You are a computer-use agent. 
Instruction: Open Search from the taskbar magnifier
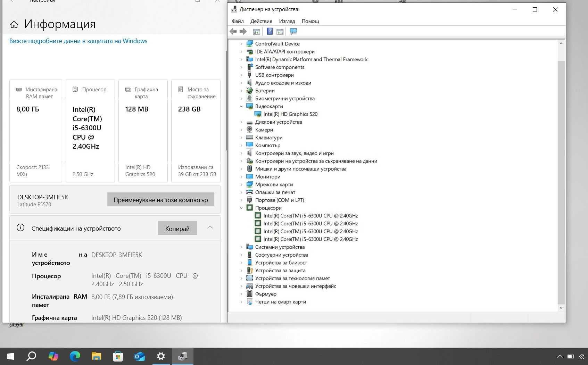coord(32,356)
